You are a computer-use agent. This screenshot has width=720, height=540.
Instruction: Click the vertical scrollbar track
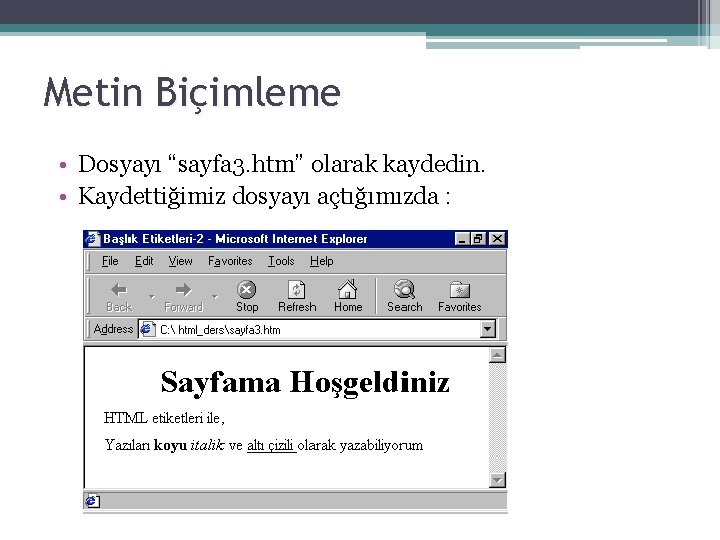(497, 417)
